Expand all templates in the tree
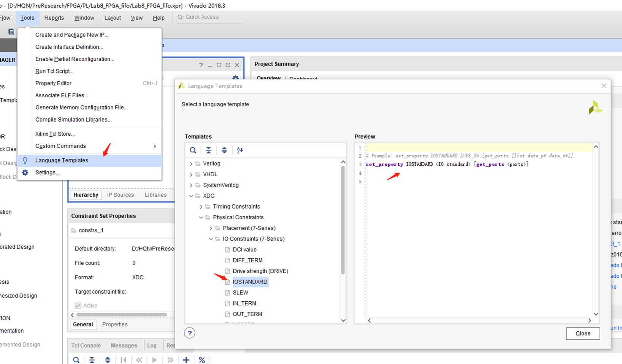This screenshot has width=622, height=364. click(224, 150)
